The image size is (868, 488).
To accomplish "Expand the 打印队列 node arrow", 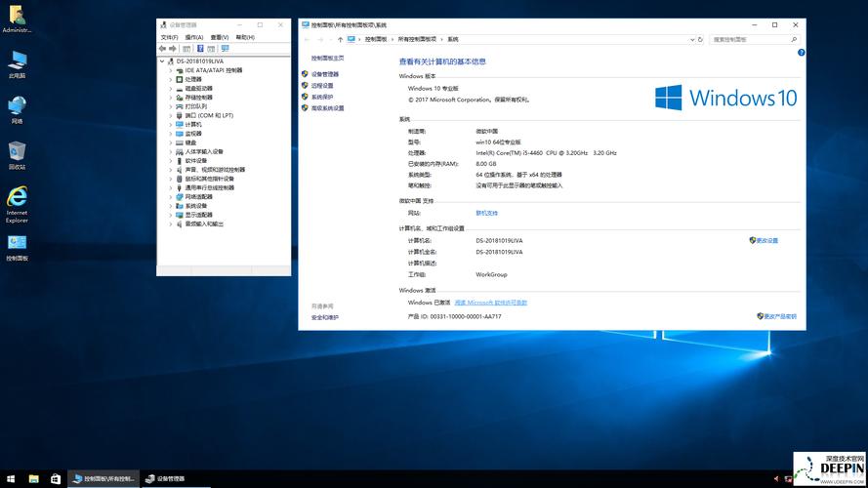I will (171, 106).
